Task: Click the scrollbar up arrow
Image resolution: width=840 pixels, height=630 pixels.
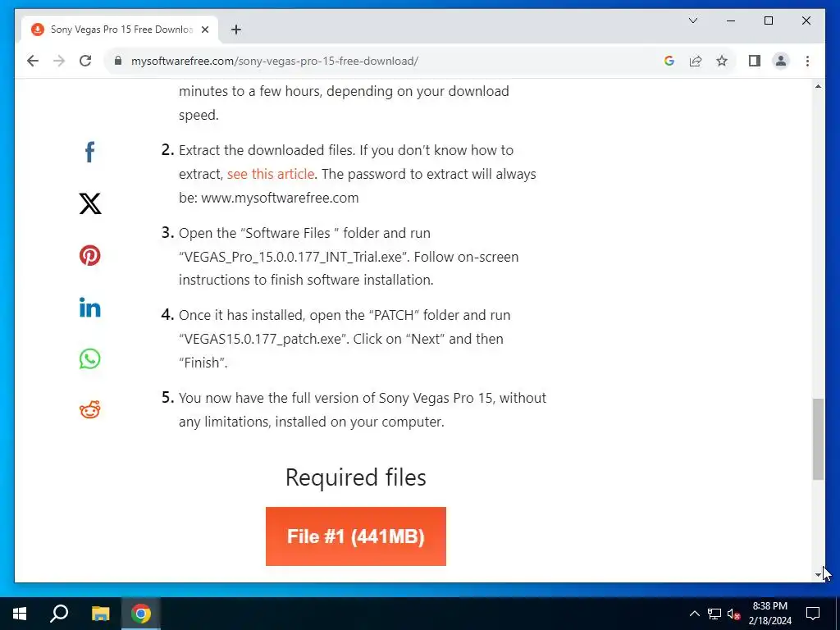Action: pos(818,86)
